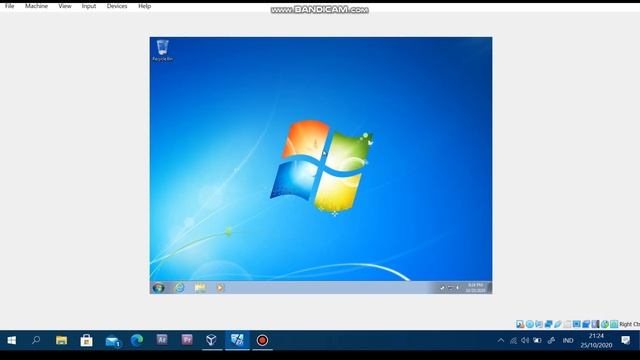Open Bandicam recorder from taskbar
The image size is (640, 360).
click(262, 340)
